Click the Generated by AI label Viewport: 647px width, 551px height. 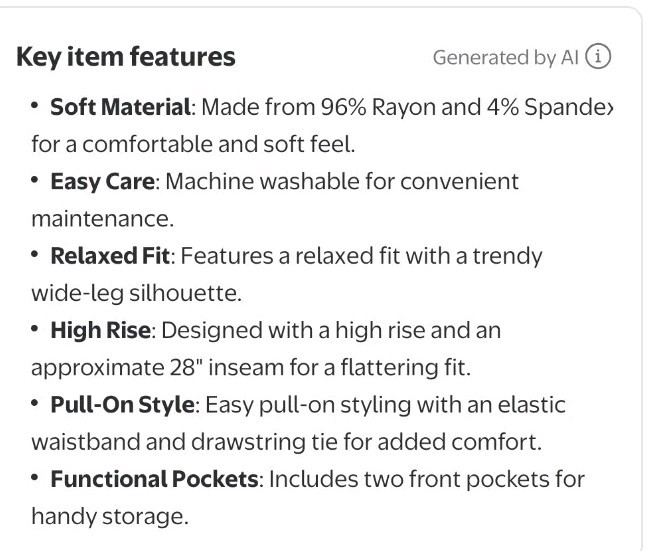point(505,58)
